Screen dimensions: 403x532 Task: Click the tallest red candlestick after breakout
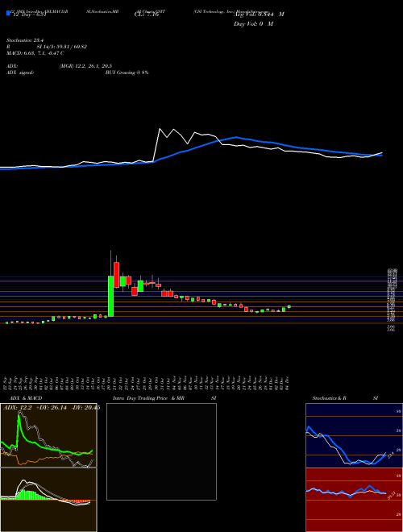pos(116,275)
